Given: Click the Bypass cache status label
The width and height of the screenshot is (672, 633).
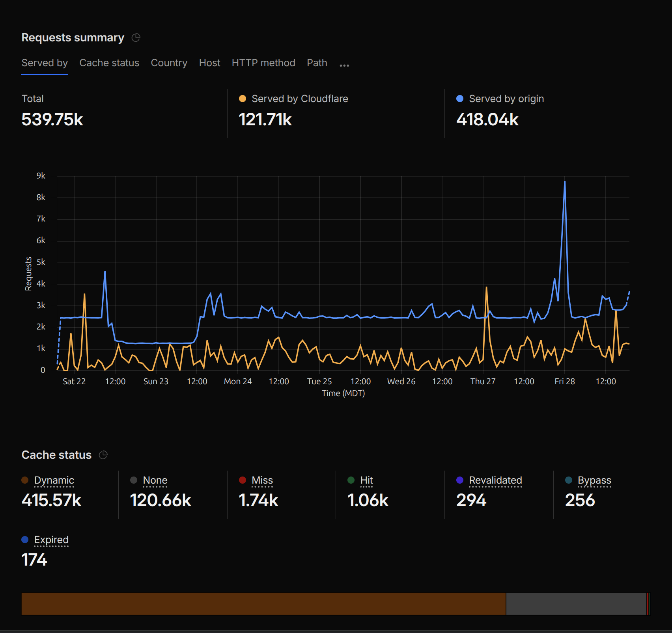Looking at the screenshot, I should [x=594, y=480].
